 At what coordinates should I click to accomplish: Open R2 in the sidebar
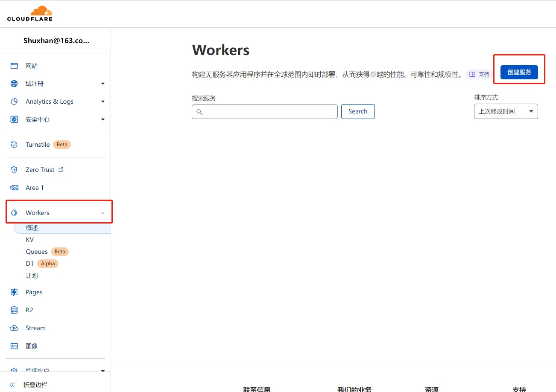[x=29, y=310]
